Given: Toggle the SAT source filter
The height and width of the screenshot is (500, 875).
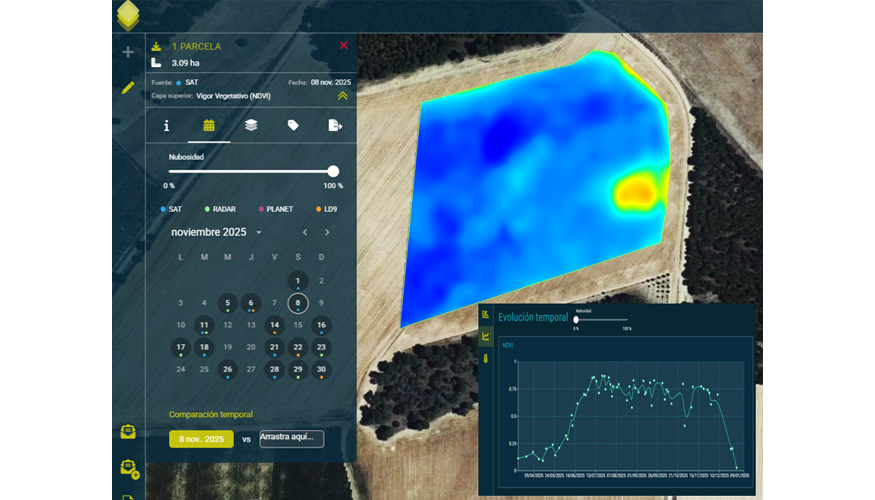Looking at the screenshot, I should pyautogui.click(x=175, y=209).
